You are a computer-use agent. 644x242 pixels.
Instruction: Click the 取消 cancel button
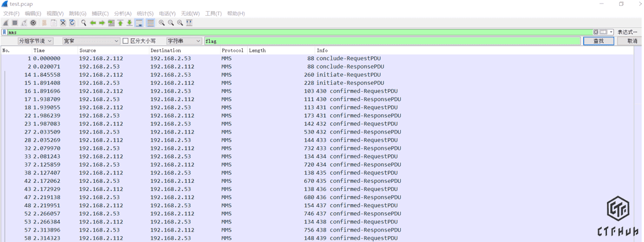pos(631,41)
